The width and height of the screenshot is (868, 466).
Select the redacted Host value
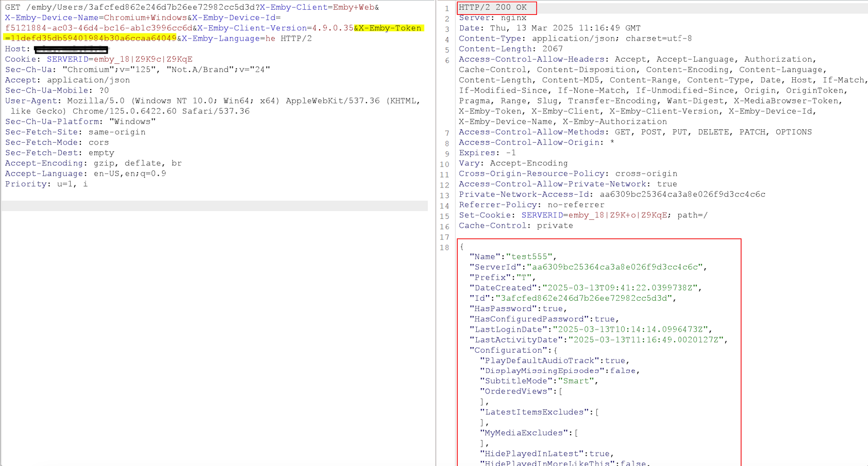(72, 48)
